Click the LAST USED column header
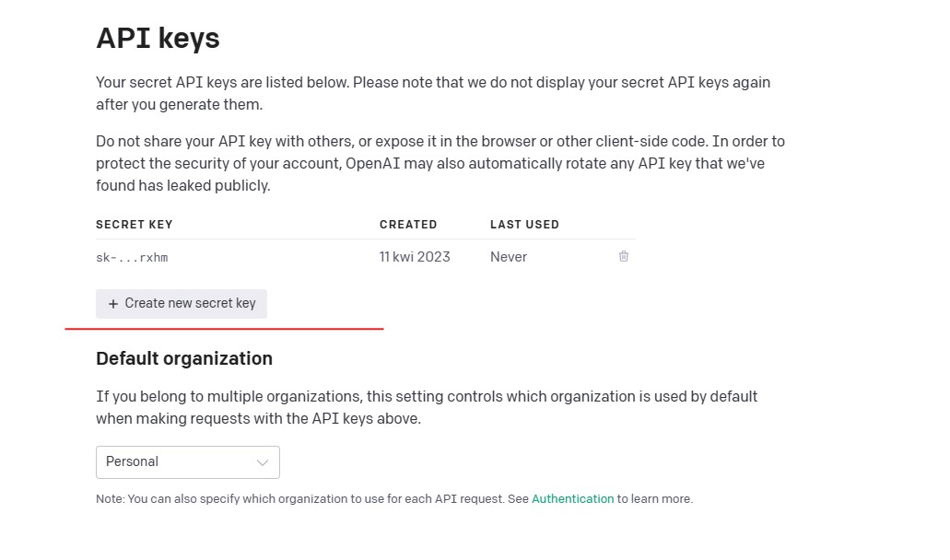 click(x=524, y=225)
